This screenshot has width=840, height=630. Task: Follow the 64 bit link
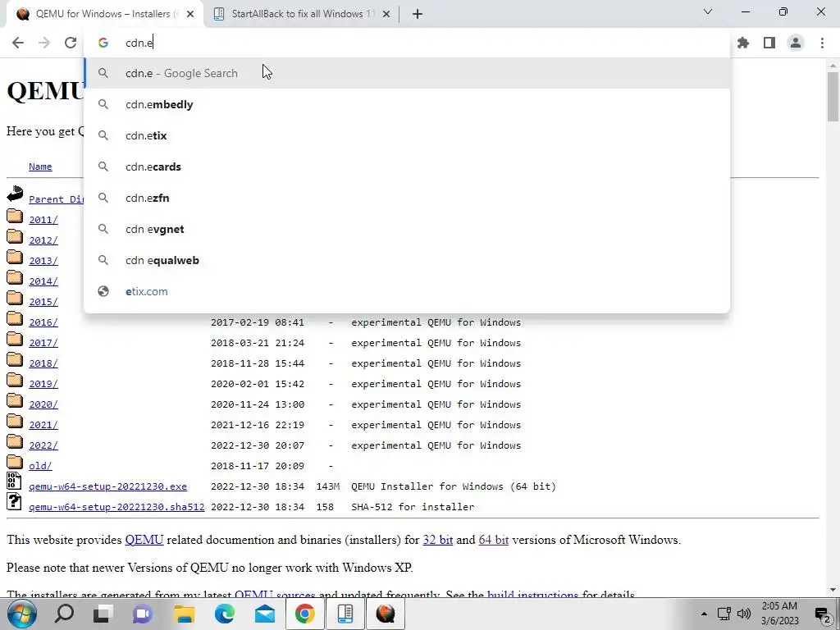(x=493, y=540)
